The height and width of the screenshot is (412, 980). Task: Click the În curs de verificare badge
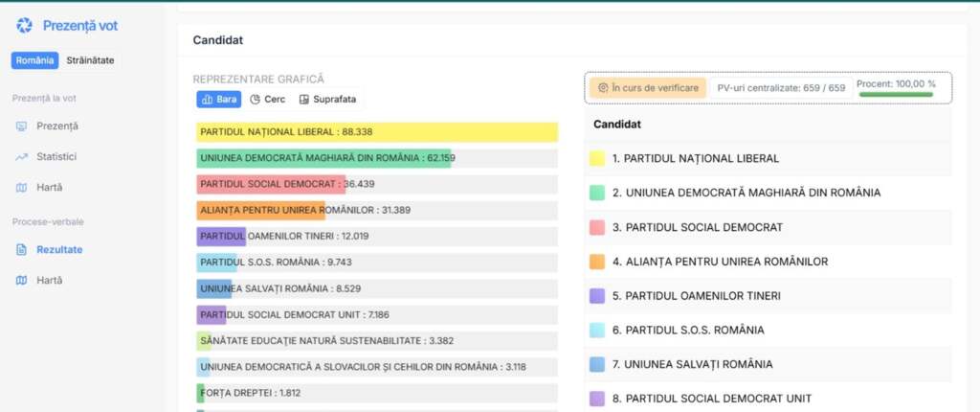648,87
